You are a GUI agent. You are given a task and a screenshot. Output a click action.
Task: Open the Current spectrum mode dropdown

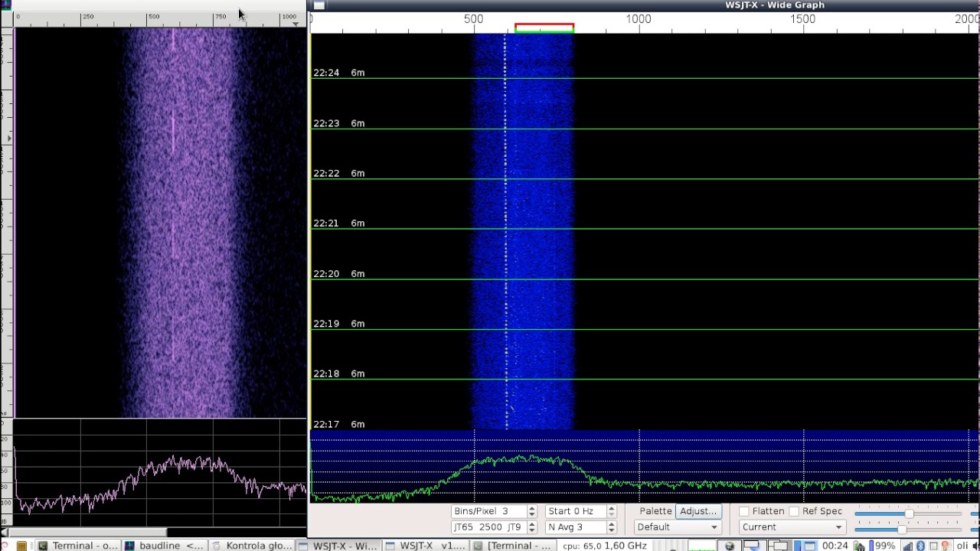[x=792, y=527]
